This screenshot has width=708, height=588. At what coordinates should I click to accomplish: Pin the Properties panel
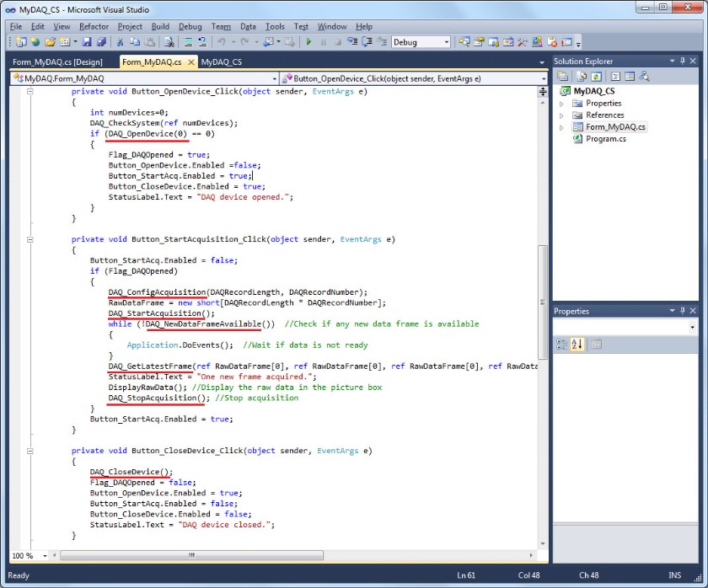click(683, 311)
